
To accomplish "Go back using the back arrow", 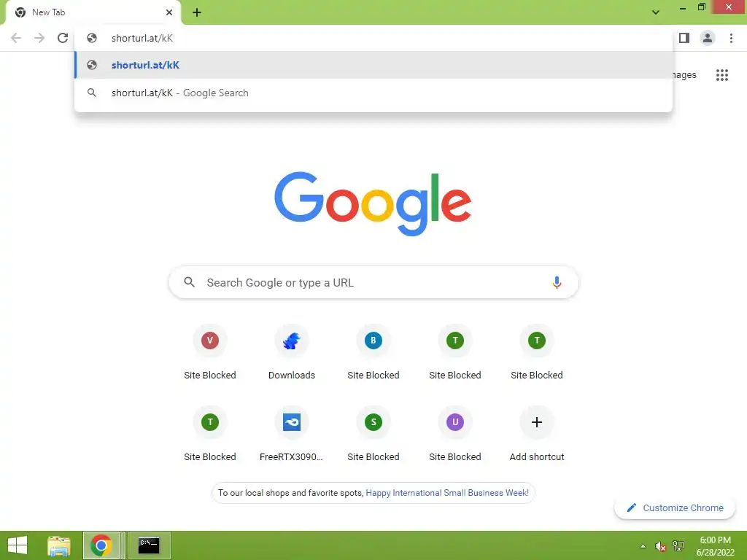I will (16, 38).
